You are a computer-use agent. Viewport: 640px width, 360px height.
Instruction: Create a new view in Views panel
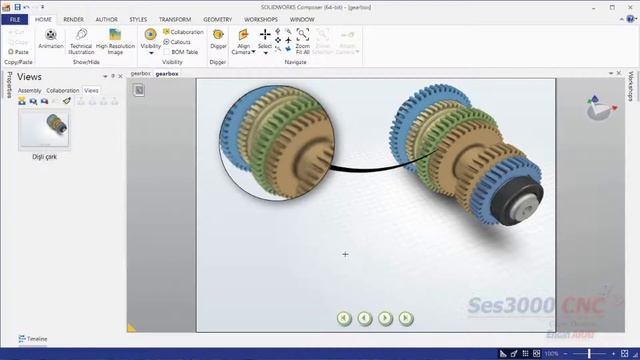pos(22,101)
